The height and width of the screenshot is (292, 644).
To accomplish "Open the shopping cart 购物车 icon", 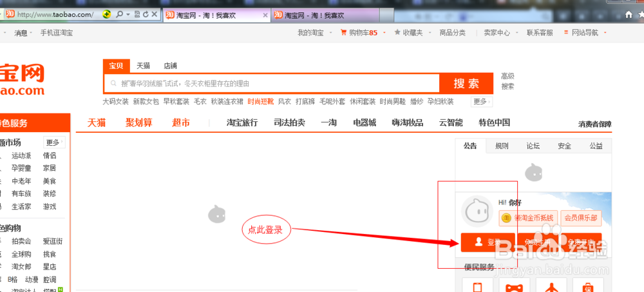I will [344, 33].
